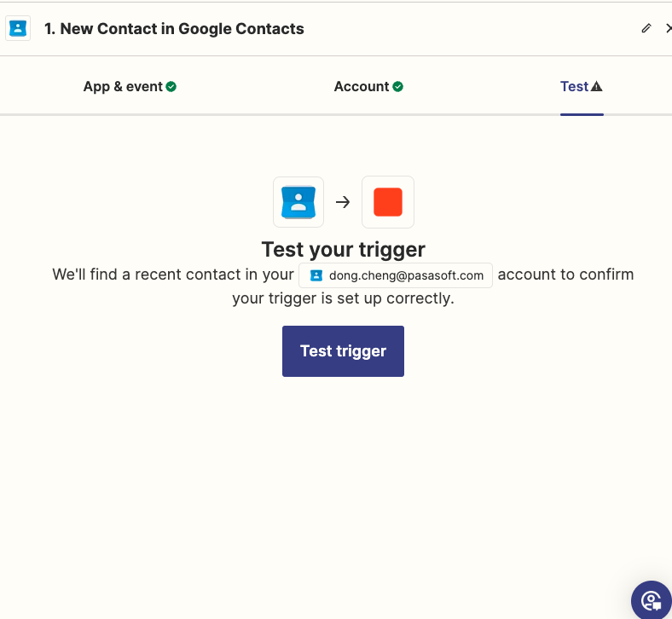Image resolution: width=672 pixels, height=619 pixels.
Task: Click the orange square app icon
Action: pyautogui.click(x=388, y=202)
